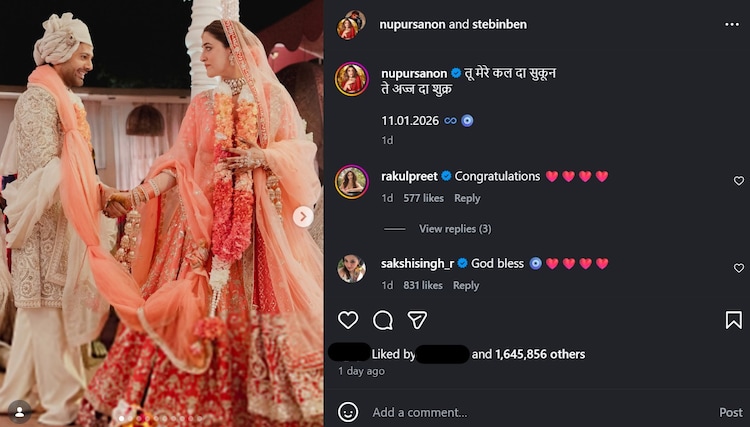Image resolution: width=750 pixels, height=427 pixels.
Task: Click the Add a comment field
Action: pyautogui.click(x=530, y=412)
